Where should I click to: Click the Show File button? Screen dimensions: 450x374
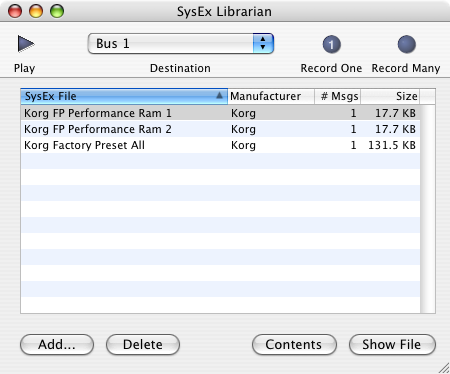point(392,344)
